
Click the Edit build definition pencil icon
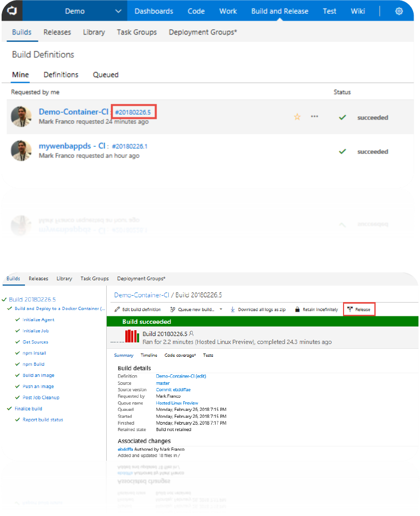coord(117,309)
